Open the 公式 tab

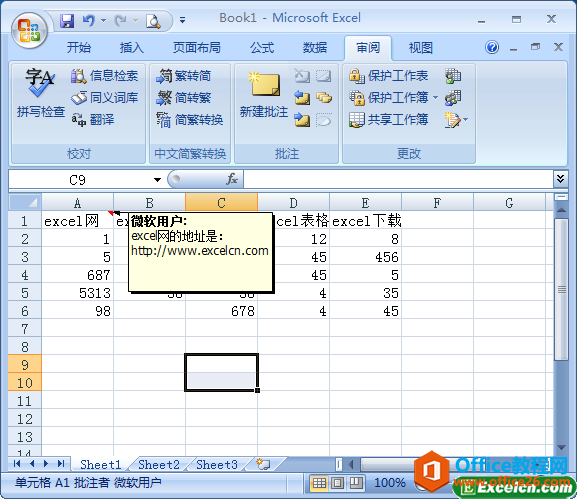click(x=262, y=47)
